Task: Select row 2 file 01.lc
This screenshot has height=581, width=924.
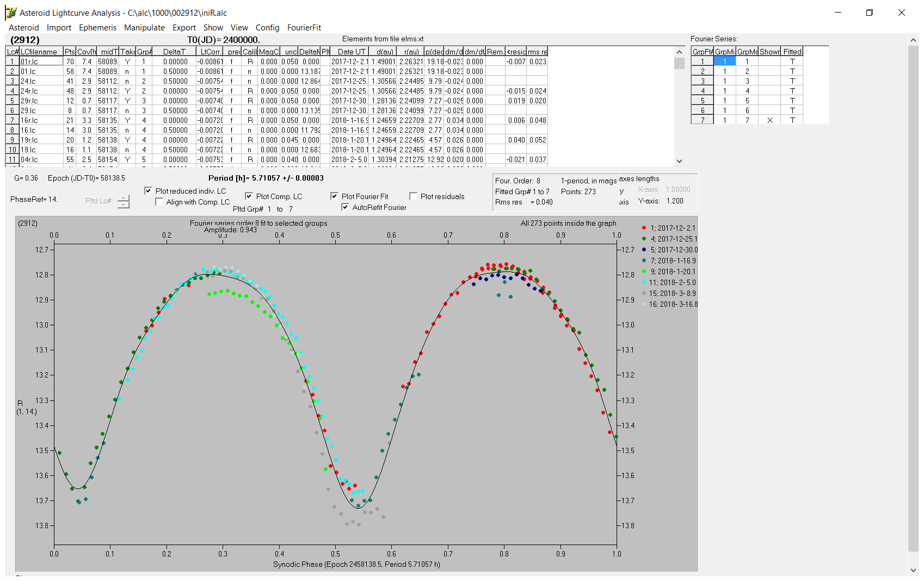Action: [x=41, y=71]
